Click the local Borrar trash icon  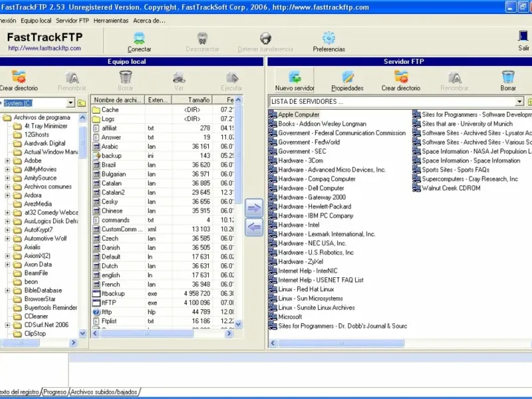click(x=126, y=77)
